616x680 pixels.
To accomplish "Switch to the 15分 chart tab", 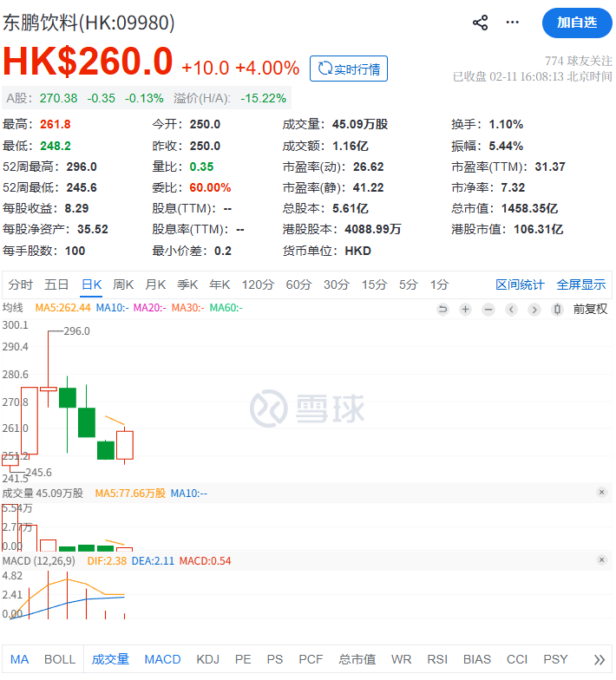I will [x=375, y=284].
